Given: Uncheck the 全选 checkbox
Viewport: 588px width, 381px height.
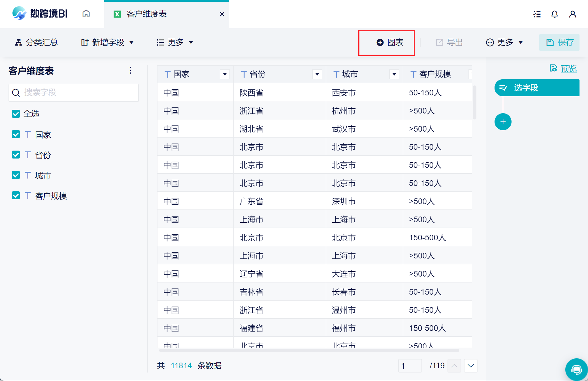Looking at the screenshot, I should pyautogui.click(x=16, y=114).
